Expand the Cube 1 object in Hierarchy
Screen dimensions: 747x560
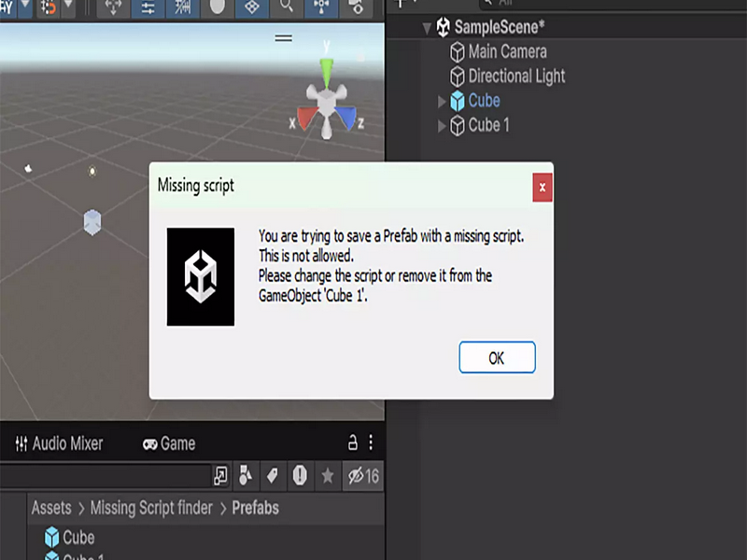[x=442, y=126]
